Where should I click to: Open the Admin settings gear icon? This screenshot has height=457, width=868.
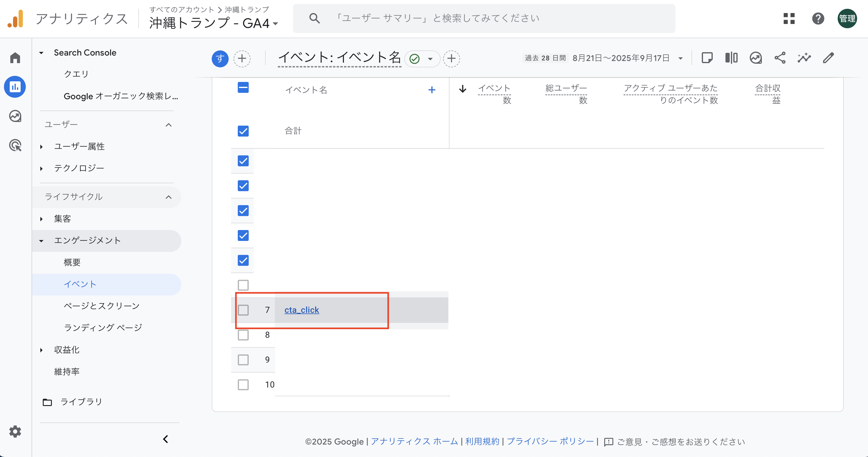[15, 432]
